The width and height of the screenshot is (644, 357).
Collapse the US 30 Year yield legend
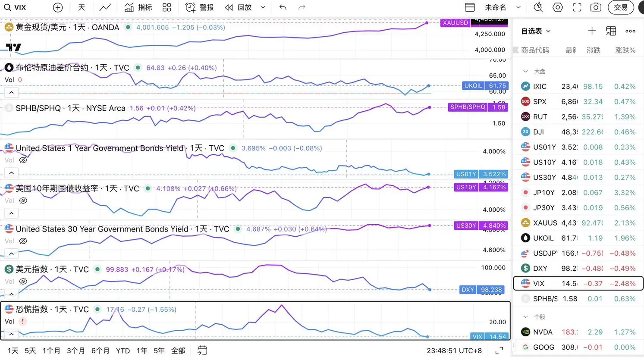pyautogui.click(x=12, y=254)
